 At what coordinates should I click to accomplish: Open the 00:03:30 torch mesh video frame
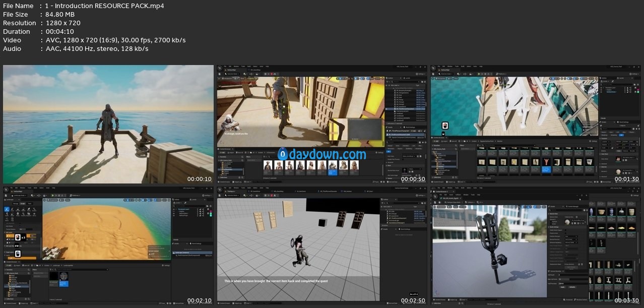tap(535, 245)
